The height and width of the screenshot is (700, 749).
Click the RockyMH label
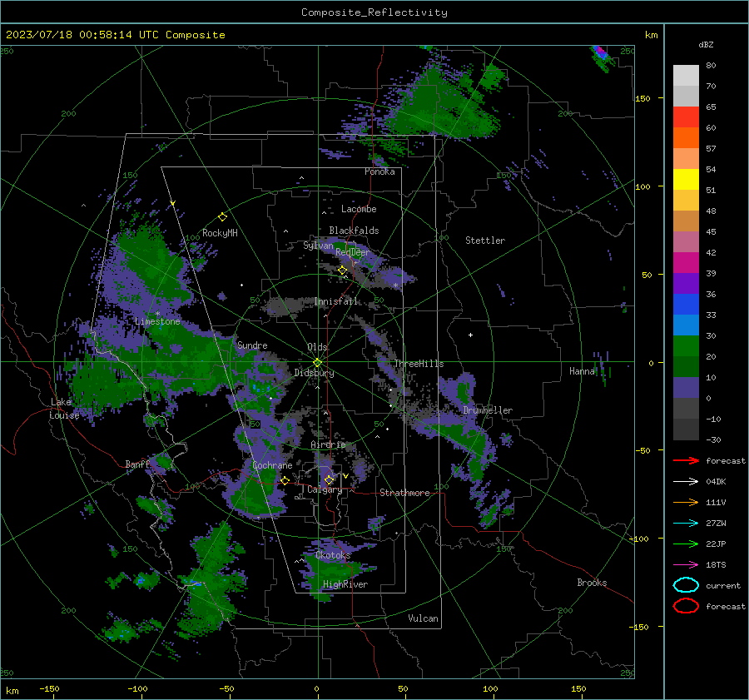tap(220, 233)
